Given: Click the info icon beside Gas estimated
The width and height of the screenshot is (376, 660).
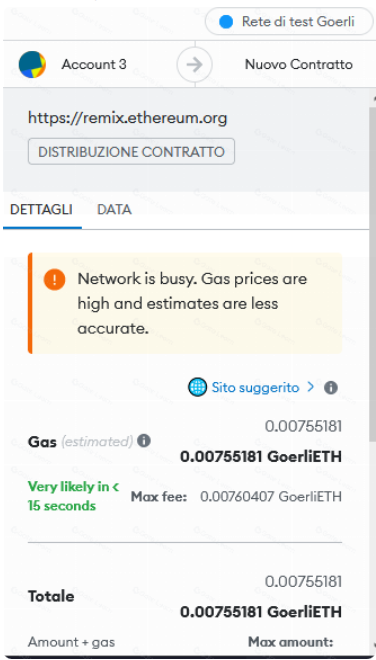Looking at the screenshot, I should (144, 441).
